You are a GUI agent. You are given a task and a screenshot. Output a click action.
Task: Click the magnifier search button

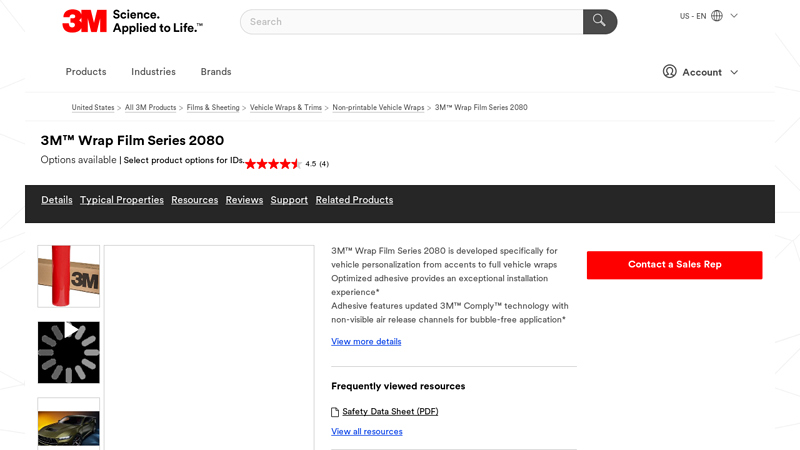tap(599, 21)
